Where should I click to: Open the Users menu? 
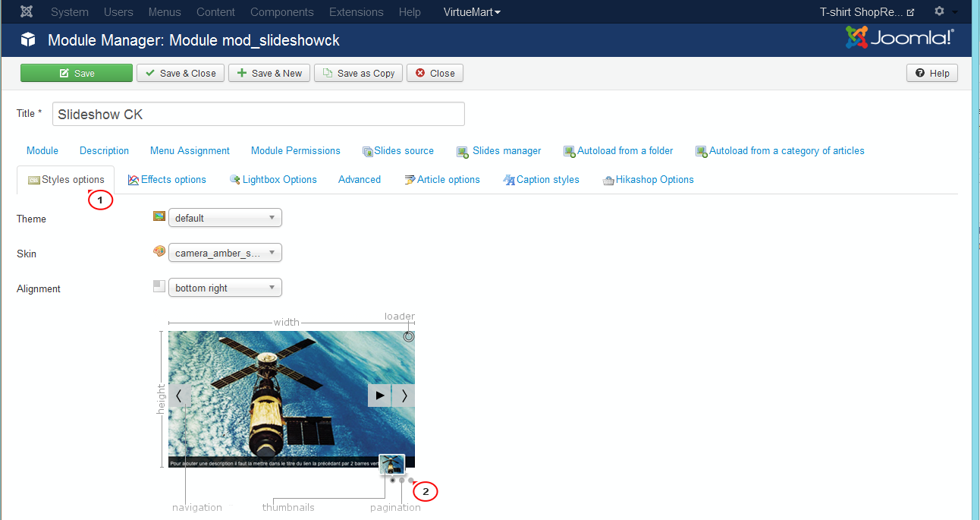pyautogui.click(x=118, y=12)
